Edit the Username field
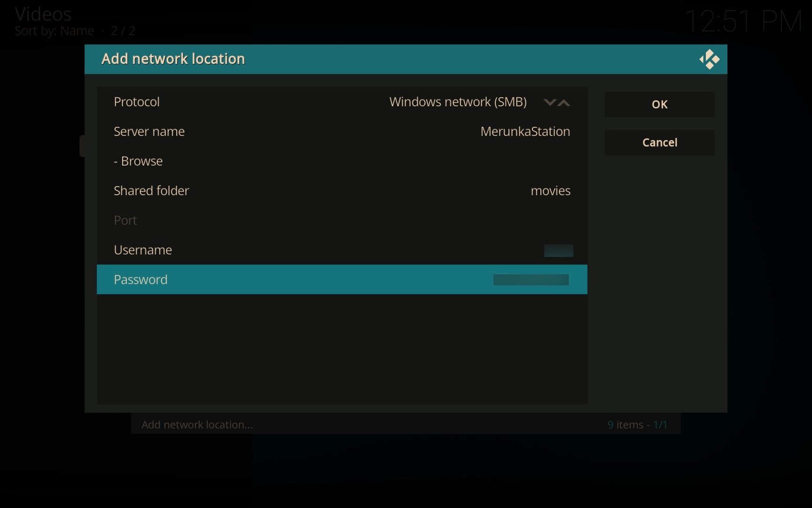Viewport: 812px width, 508px height. pos(342,250)
